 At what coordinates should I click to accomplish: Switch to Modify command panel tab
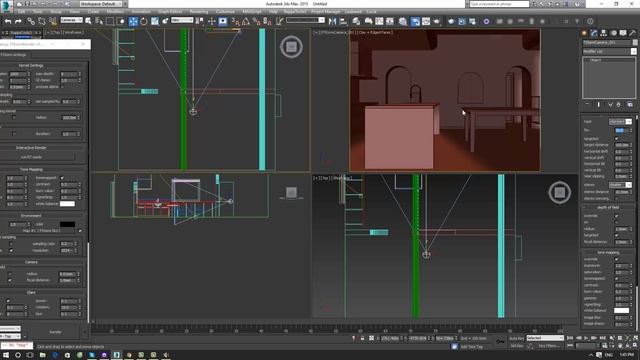(x=594, y=33)
